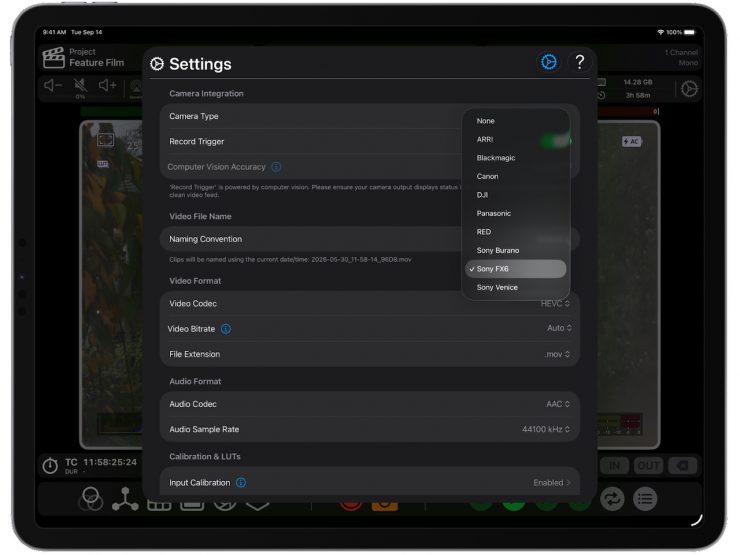Open the help question mark button
Viewport: 740px width, 555px height.
click(580, 62)
